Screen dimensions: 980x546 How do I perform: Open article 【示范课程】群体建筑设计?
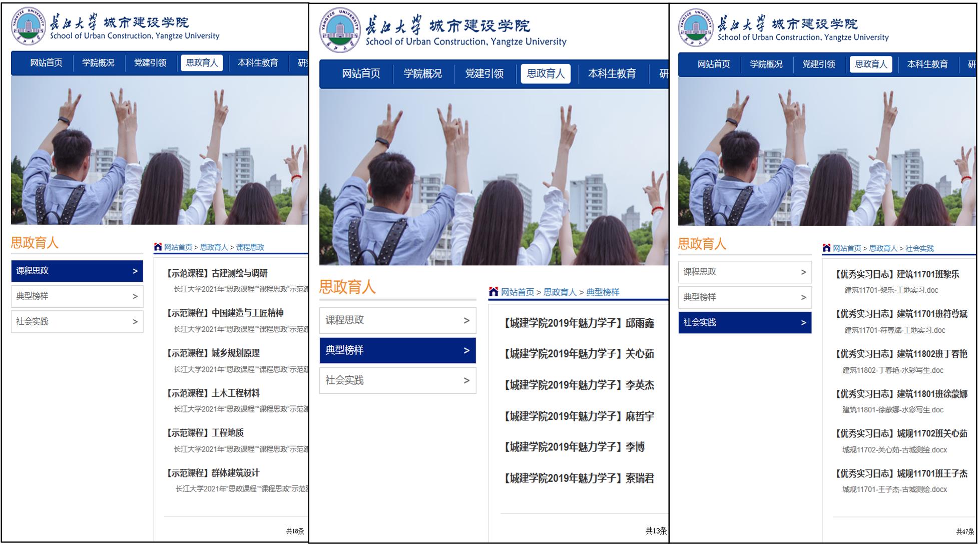(213, 473)
